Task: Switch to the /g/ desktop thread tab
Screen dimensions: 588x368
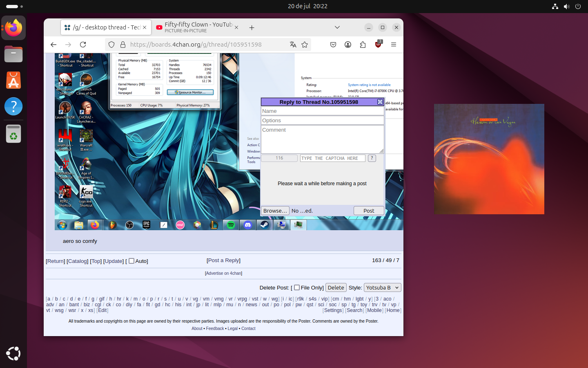Action: (x=106, y=27)
